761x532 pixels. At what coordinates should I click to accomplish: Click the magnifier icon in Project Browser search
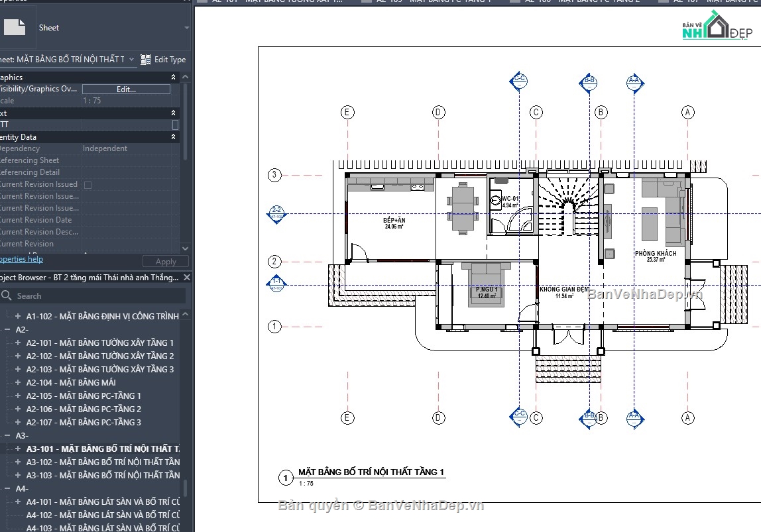pyautogui.click(x=7, y=295)
